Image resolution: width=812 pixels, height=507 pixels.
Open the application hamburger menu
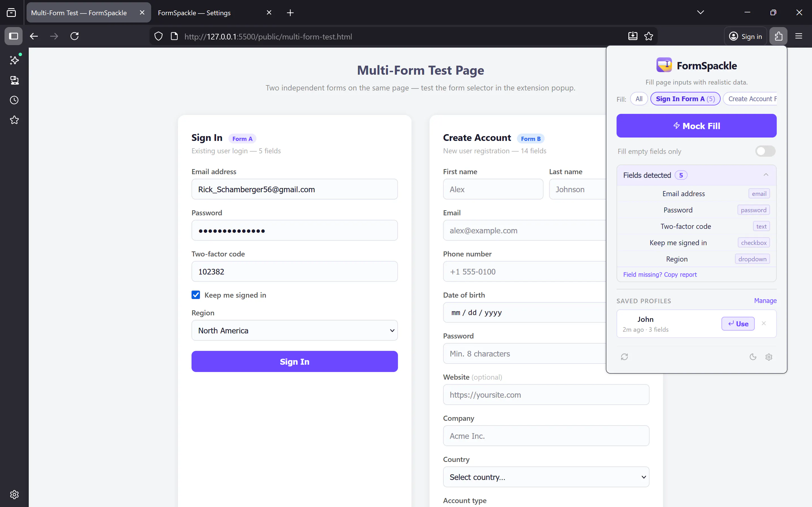(798, 36)
